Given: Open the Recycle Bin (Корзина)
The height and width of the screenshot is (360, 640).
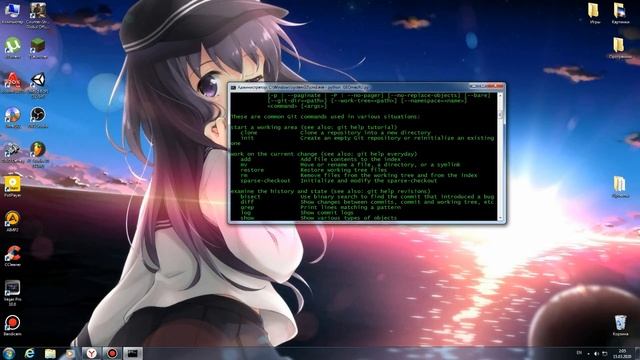Looking at the screenshot, I should coord(620,325).
